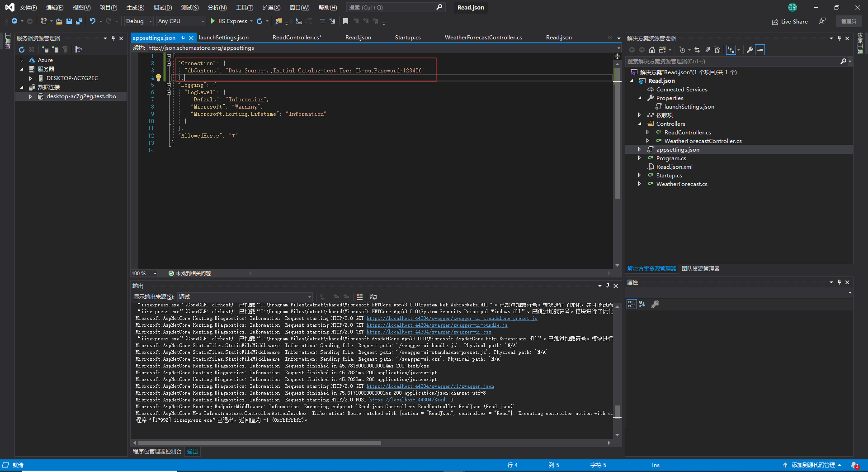
Task: Open the swagger.json localhost link in output
Action: tap(430, 386)
